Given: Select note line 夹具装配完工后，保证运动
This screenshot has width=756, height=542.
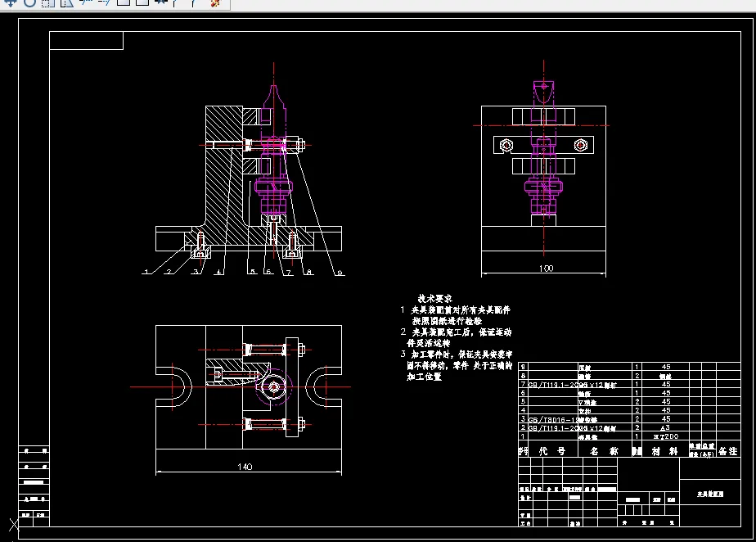Looking at the screenshot, I should (x=461, y=332).
